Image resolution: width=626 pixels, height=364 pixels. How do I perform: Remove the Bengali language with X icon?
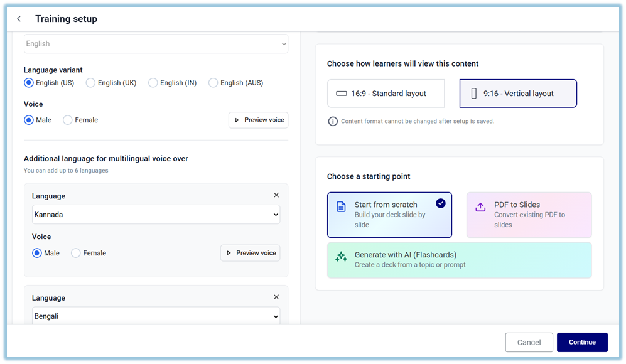tap(276, 297)
